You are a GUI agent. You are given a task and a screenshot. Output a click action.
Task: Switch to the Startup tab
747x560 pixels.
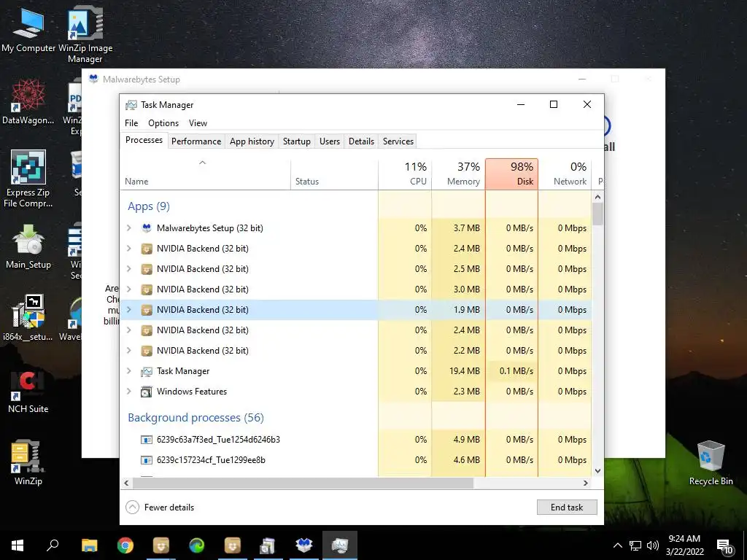click(x=296, y=141)
